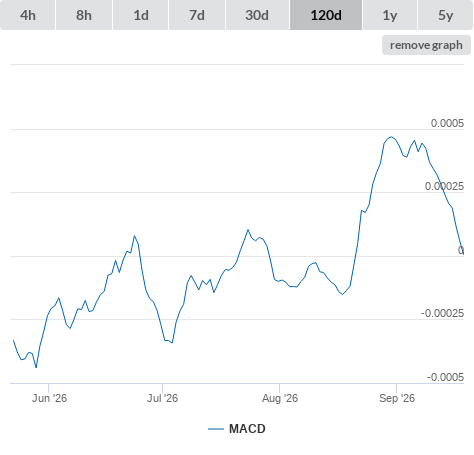
Task: Select the 8h range tab
Action: point(84,15)
